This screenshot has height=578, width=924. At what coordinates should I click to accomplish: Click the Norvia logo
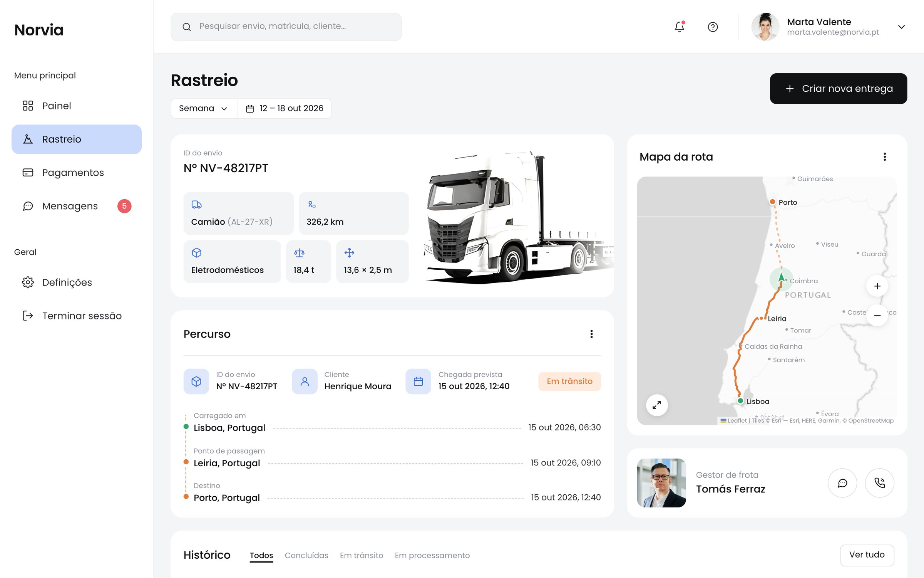point(39,30)
